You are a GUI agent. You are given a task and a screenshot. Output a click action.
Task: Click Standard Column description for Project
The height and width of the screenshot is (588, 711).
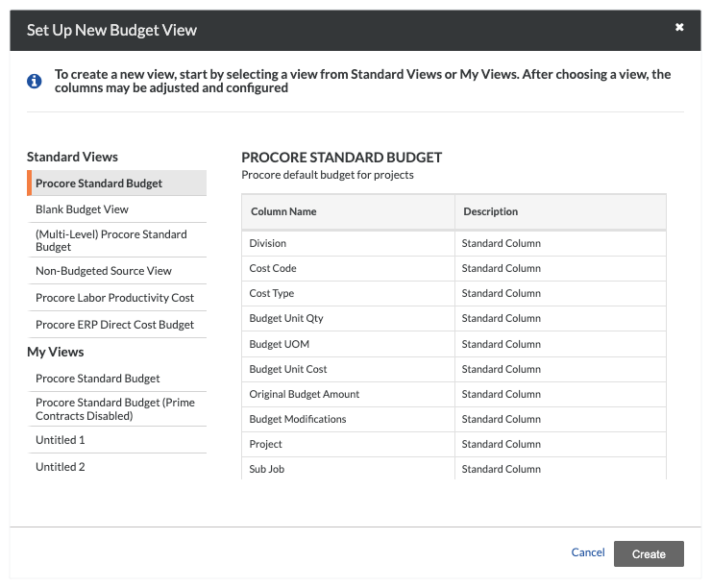click(501, 444)
